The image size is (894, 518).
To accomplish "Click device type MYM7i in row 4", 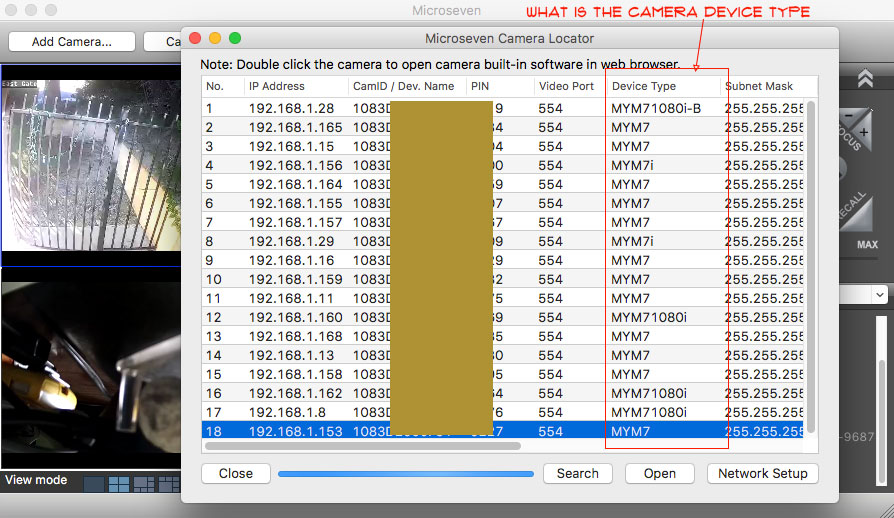I will click(x=632, y=165).
